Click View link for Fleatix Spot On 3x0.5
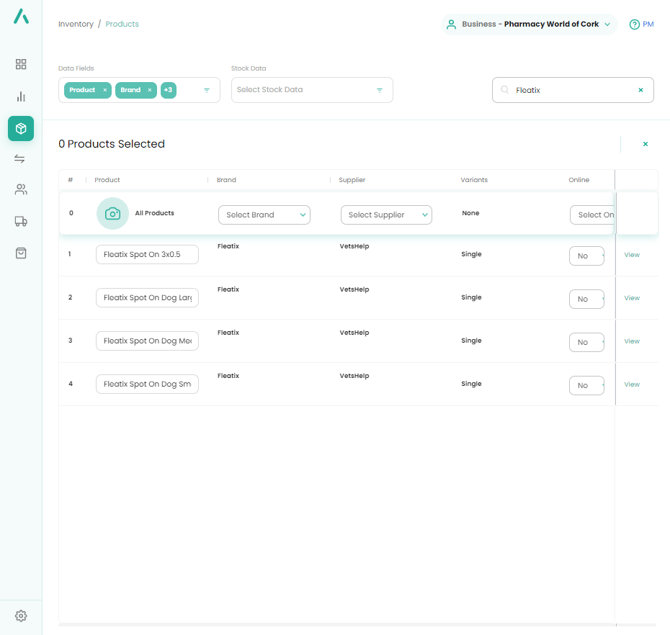670x635 pixels. pyautogui.click(x=631, y=255)
